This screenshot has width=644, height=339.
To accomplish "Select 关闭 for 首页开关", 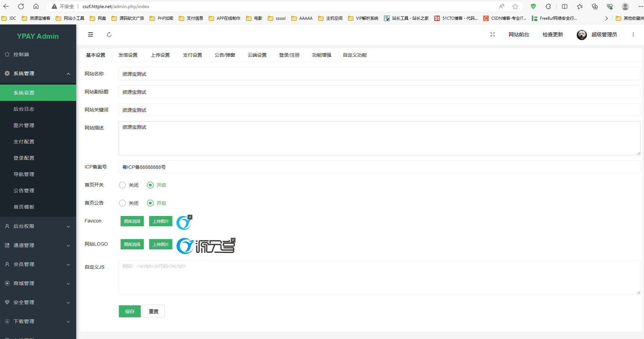I will [x=122, y=185].
